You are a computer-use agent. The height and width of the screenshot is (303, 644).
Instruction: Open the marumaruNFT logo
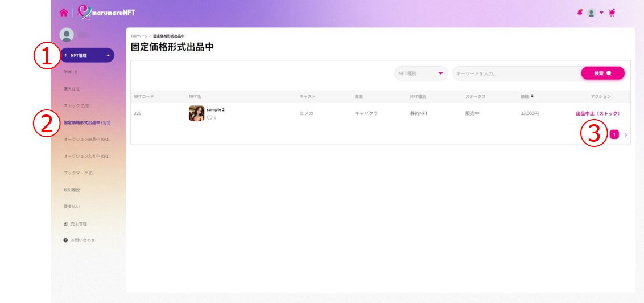tap(106, 13)
